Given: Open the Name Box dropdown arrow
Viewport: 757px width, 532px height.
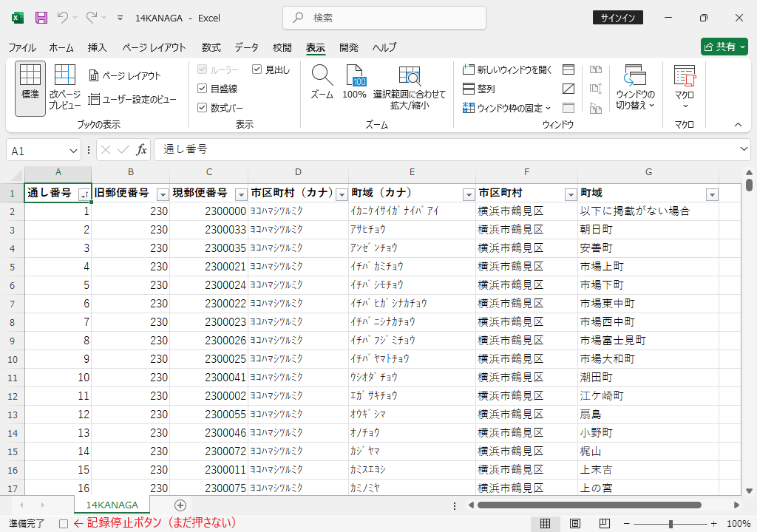Looking at the screenshot, I should click(73, 151).
